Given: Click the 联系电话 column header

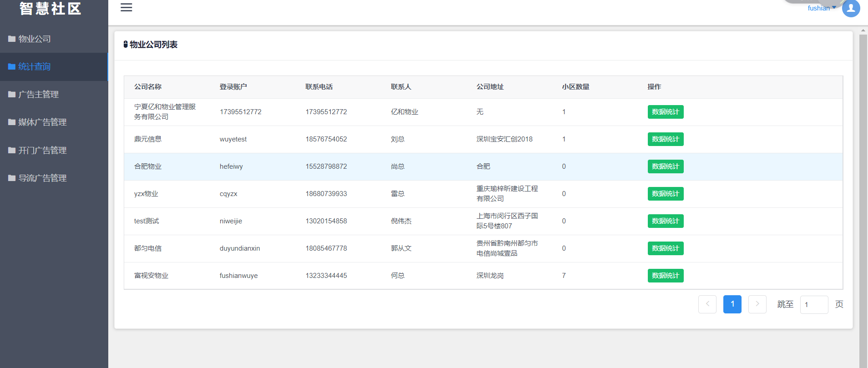Looking at the screenshot, I should (x=319, y=87).
